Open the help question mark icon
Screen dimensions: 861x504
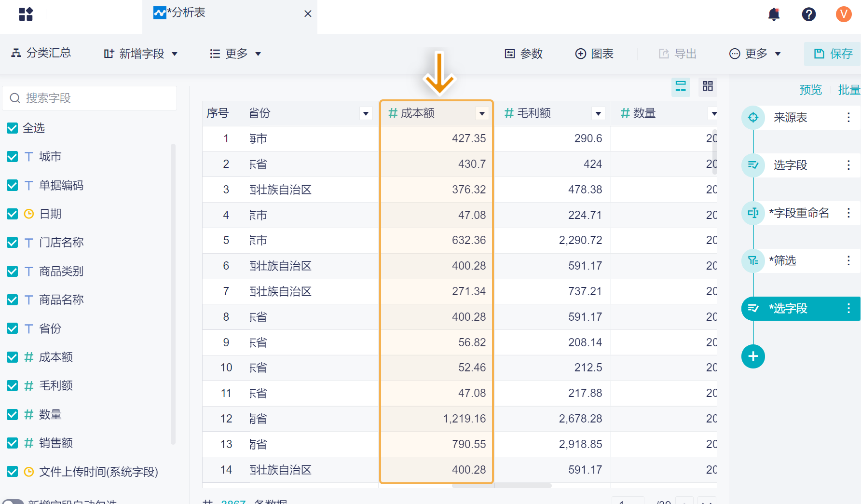point(808,14)
